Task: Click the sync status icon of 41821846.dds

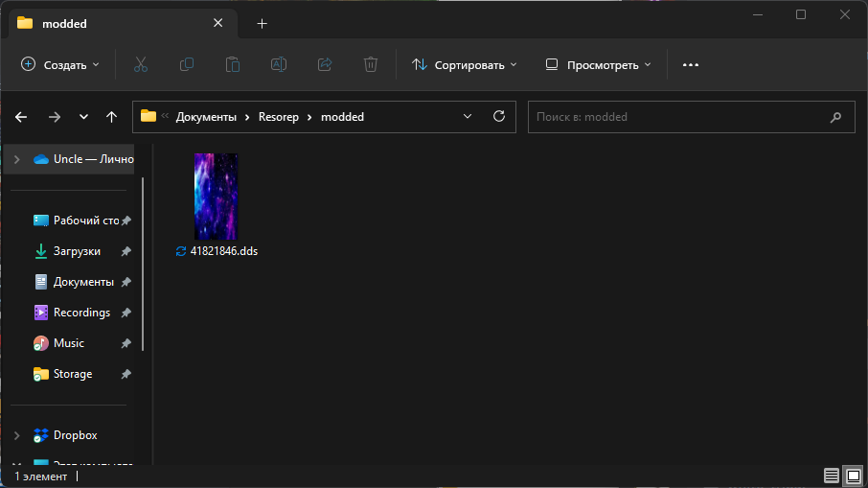Action: tap(181, 251)
